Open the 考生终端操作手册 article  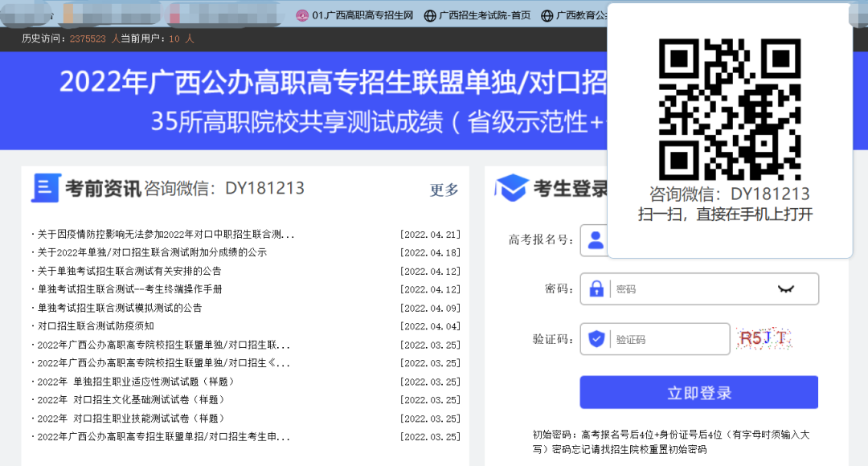click(129, 289)
